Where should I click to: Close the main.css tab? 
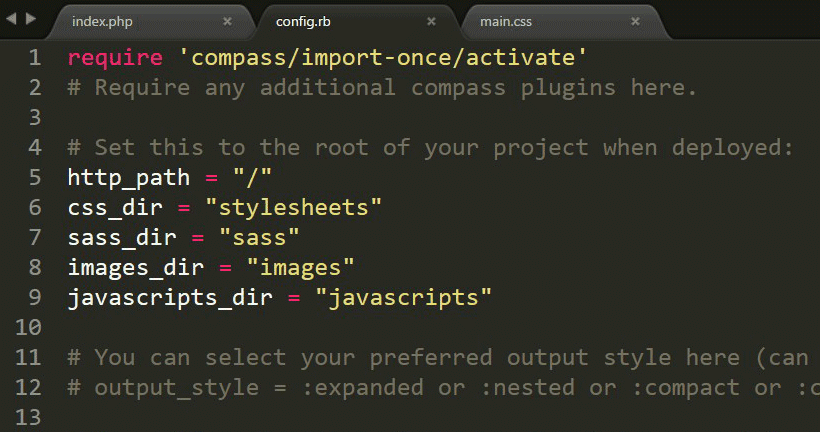(635, 21)
